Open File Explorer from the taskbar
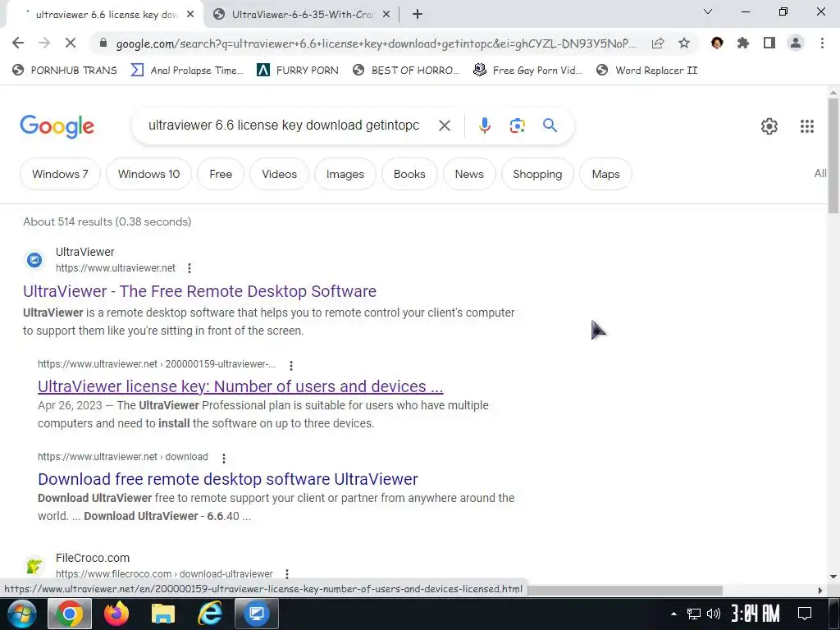This screenshot has height=630, width=840. tap(163, 614)
